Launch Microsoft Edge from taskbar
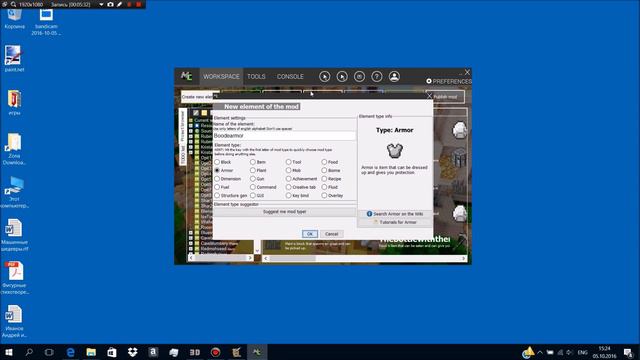 click(x=70, y=352)
